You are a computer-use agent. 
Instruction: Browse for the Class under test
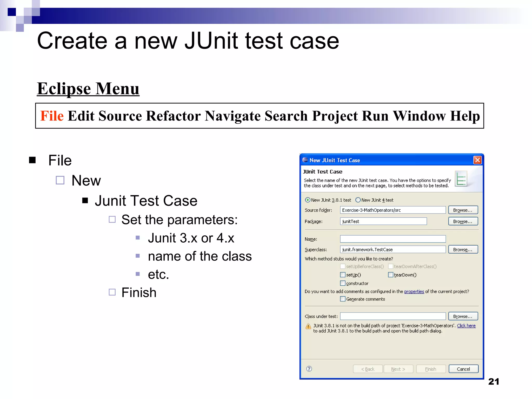pos(463,316)
